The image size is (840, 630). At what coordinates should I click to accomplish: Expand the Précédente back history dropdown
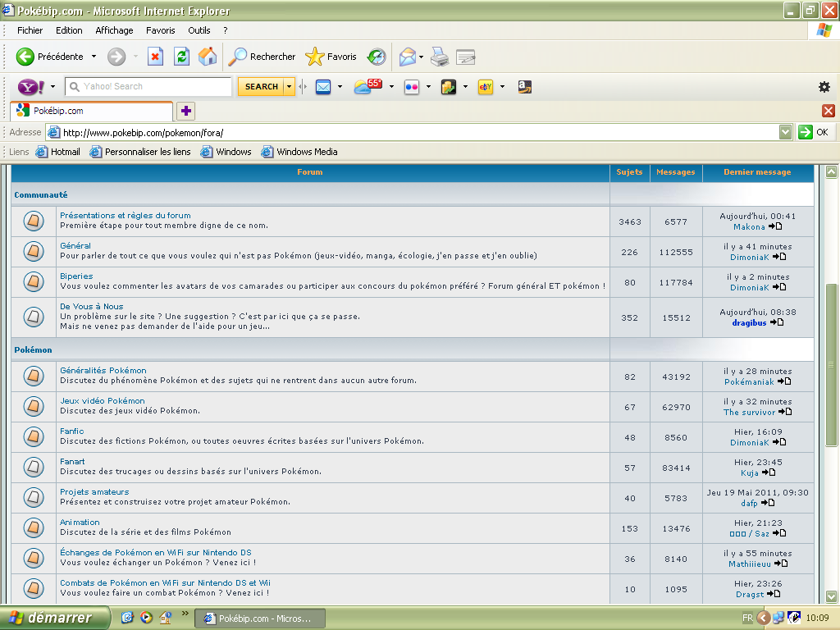[94, 57]
